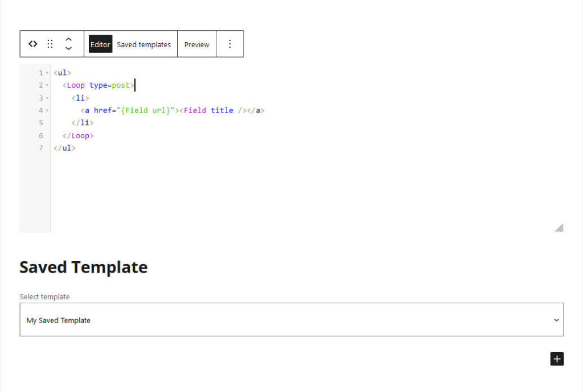Click line number 6 in gutter

pyautogui.click(x=41, y=135)
